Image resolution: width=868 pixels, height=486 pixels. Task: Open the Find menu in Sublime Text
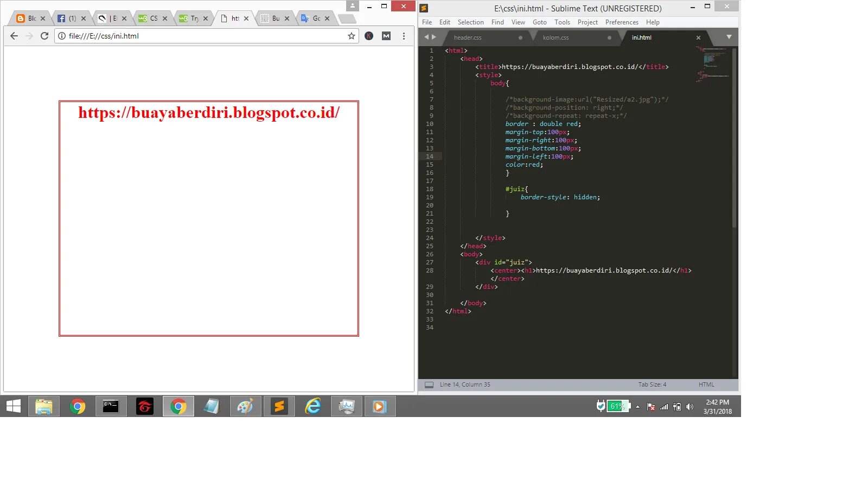tap(497, 22)
